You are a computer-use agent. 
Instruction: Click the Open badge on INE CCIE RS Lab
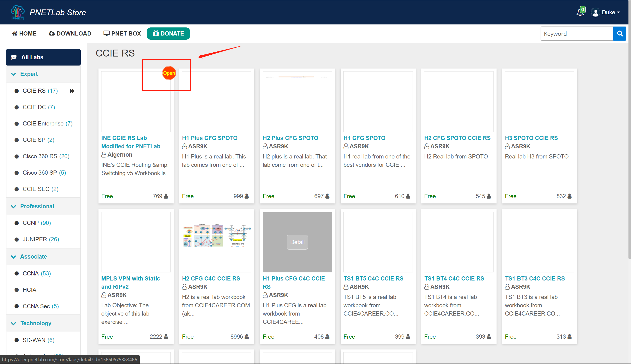(169, 73)
